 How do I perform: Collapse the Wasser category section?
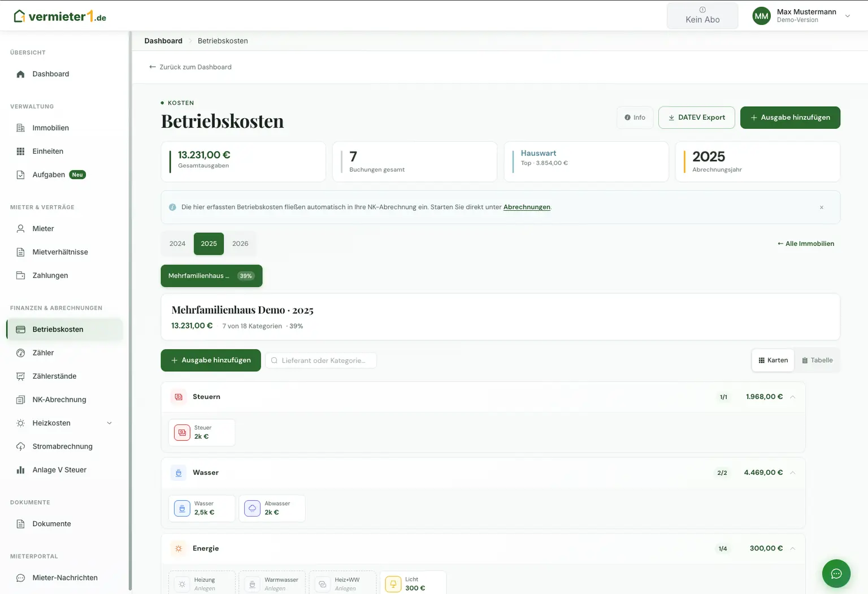(x=793, y=472)
